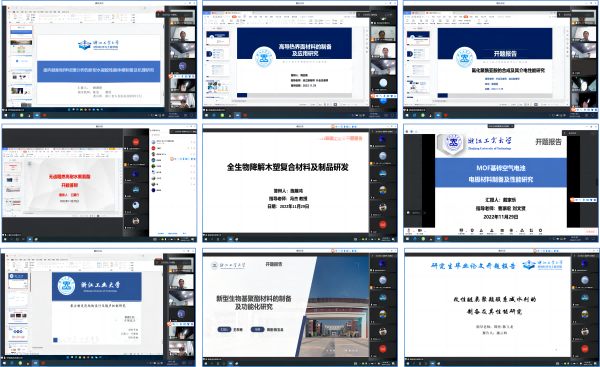
Task: Select first slide thumbnail in blue-banner cube-logo presentation
Action: (21, 32)
